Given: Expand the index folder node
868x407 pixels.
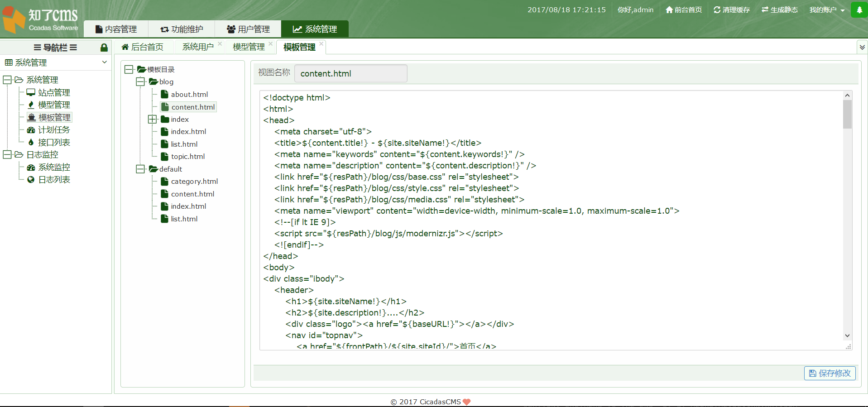Looking at the screenshot, I should tap(152, 119).
